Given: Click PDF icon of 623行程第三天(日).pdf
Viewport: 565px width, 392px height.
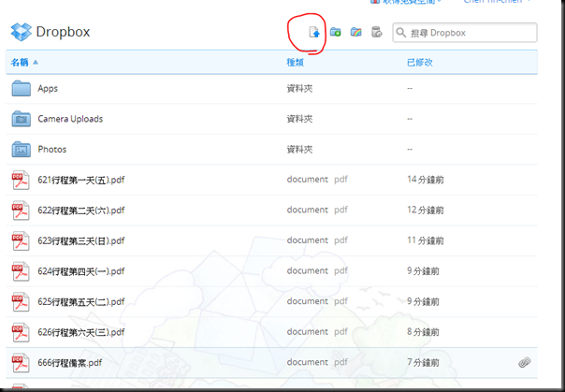Looking at the screenshot, I should click(x=21, y=240).
